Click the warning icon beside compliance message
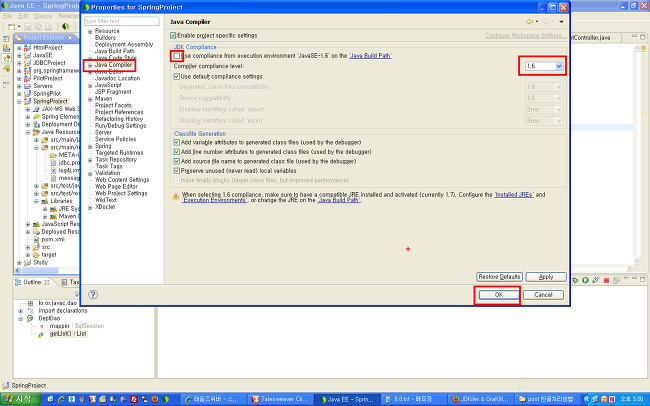The height and width of the screenshot is (406, 650). click(176, 197)
